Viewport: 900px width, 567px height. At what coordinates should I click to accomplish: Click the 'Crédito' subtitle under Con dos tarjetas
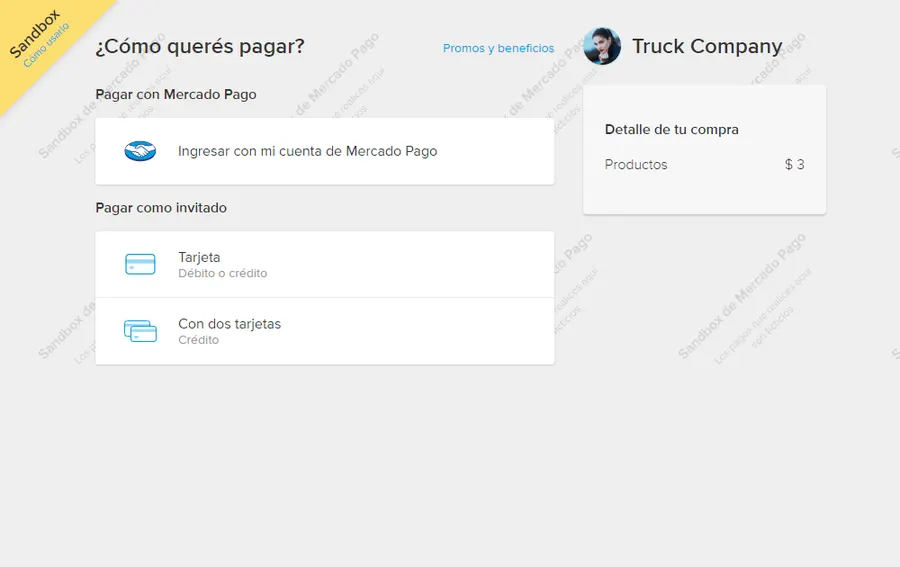(199, 340)
